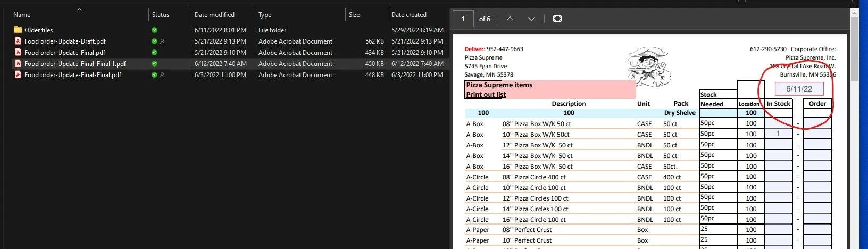Viewport: 868px width, 249px height.
Task: Click 5/29/2022 8:19 AM date created cell
Action: [418, 30]
